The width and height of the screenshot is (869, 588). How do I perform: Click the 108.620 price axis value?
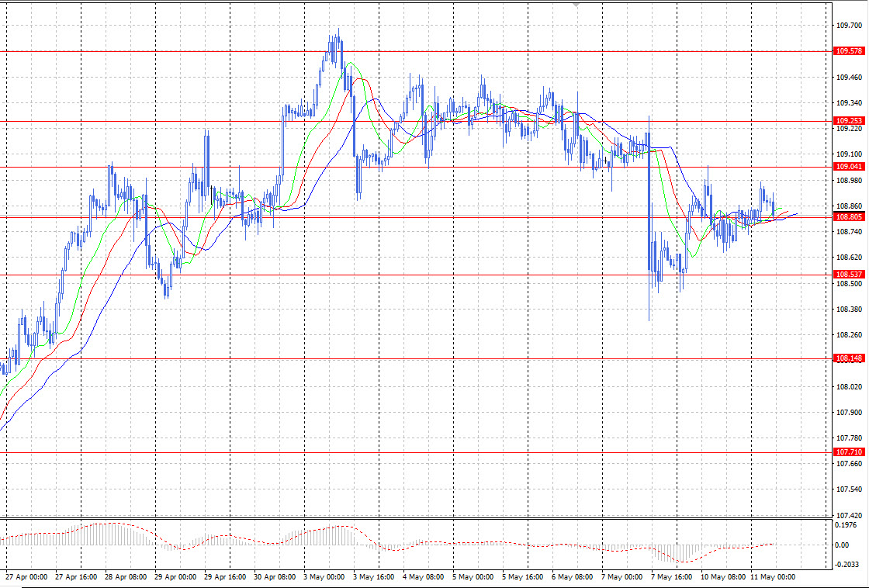(x=849, y=258)
